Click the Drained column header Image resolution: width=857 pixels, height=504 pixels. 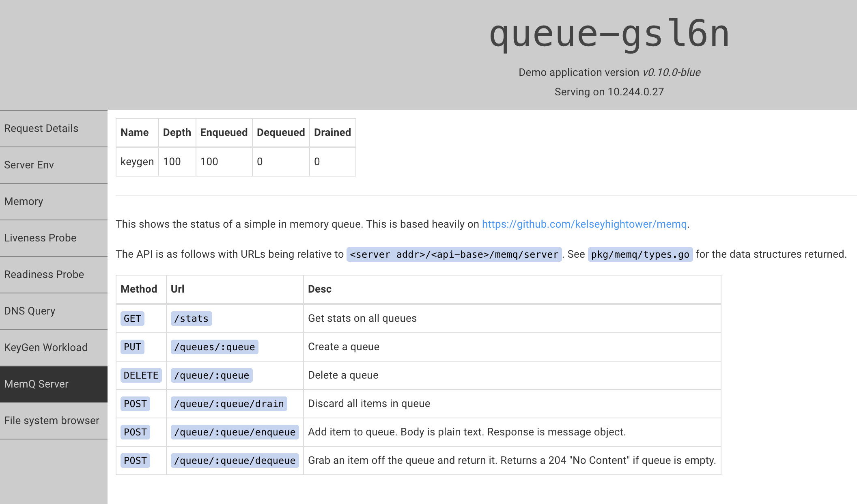coord(332,132)
